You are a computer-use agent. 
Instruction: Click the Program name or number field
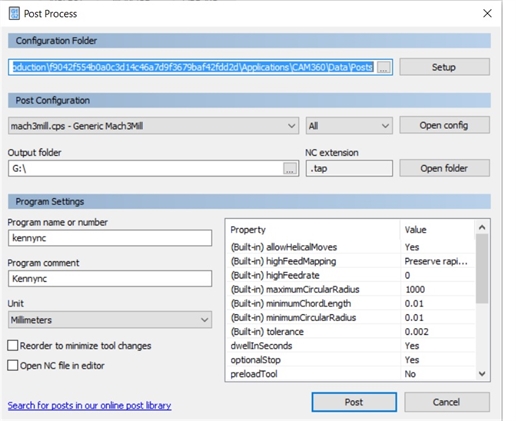tap(110, 238)
